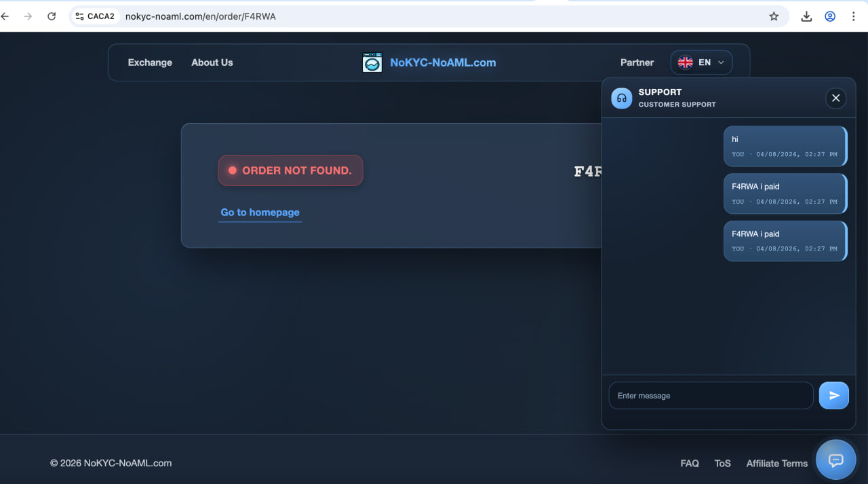Click the support headset icon

click(621, 98)
